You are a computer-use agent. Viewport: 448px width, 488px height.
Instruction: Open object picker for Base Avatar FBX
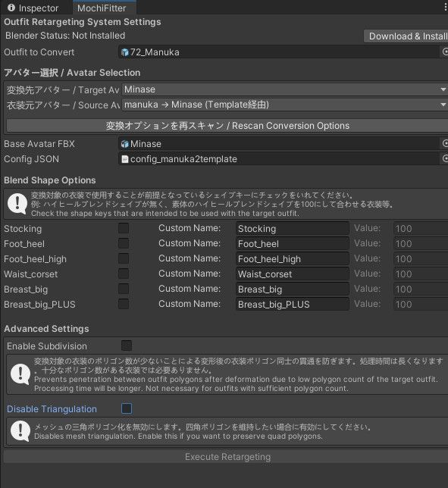point(445,143)
